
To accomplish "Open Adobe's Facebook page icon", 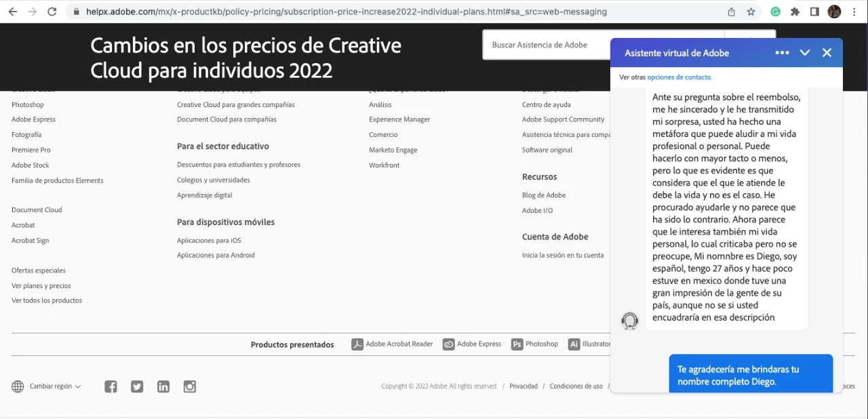I will coord(111,386).
